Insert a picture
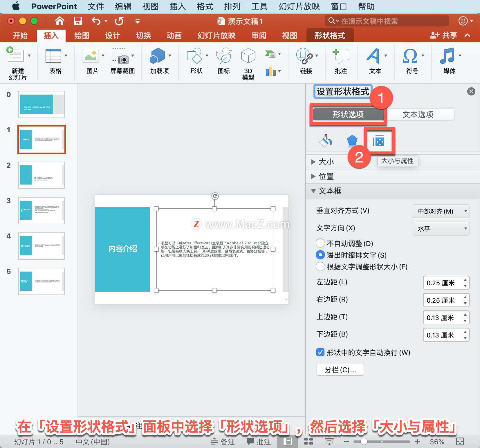Screen dimensions: 480x448 [91, 56]
